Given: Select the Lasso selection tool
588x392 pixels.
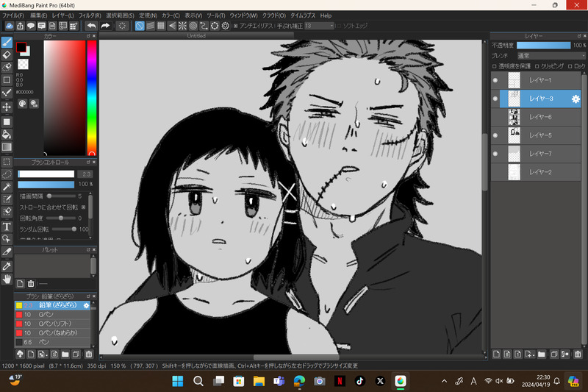Looking at the screenshot, I should 7,174.
